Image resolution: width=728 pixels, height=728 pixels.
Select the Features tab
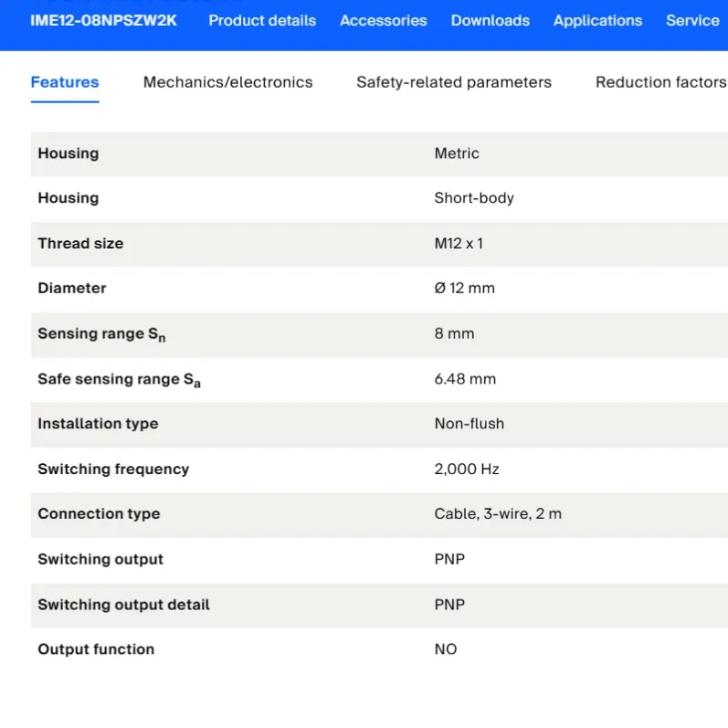65,82
